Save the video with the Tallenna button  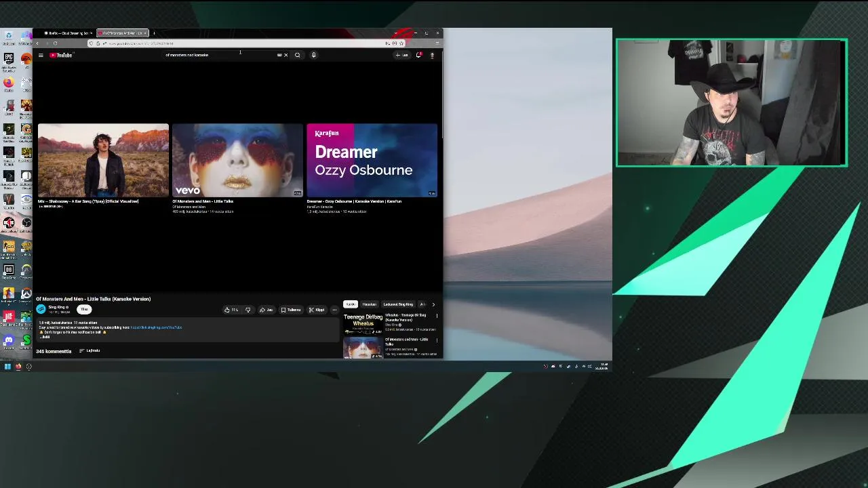(291, 310)
